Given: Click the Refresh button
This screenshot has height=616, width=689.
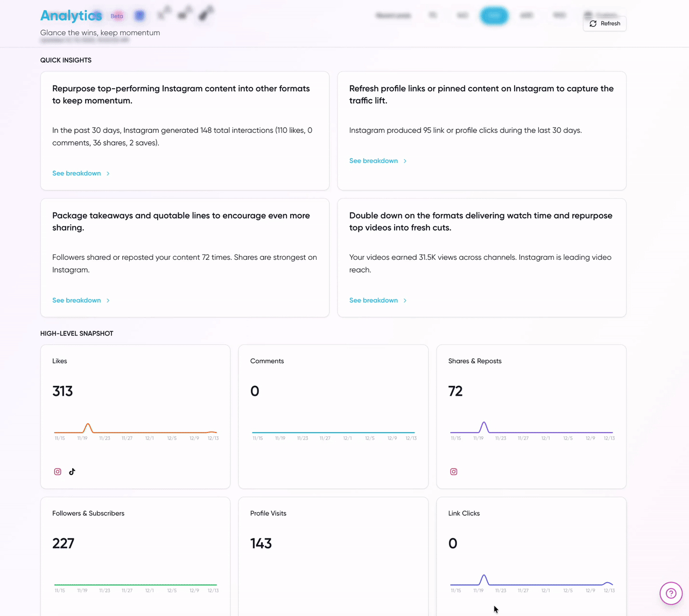Looking at the screenshot, I should coord(604,24).
